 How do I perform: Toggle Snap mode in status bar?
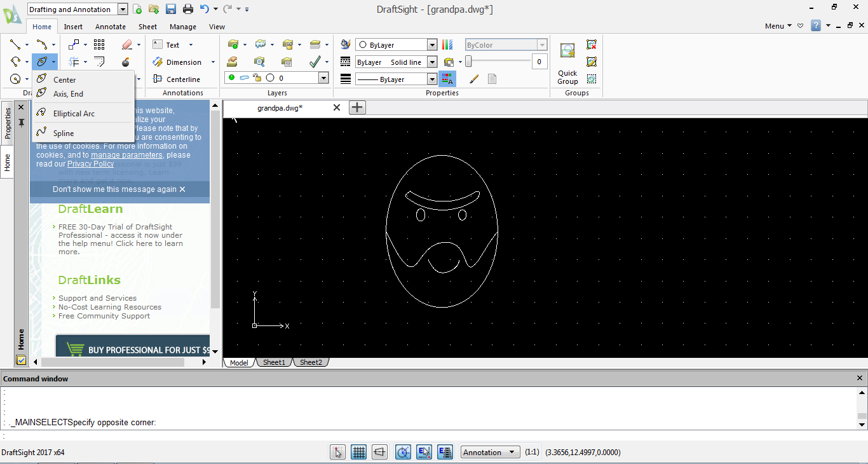[337, 452]
